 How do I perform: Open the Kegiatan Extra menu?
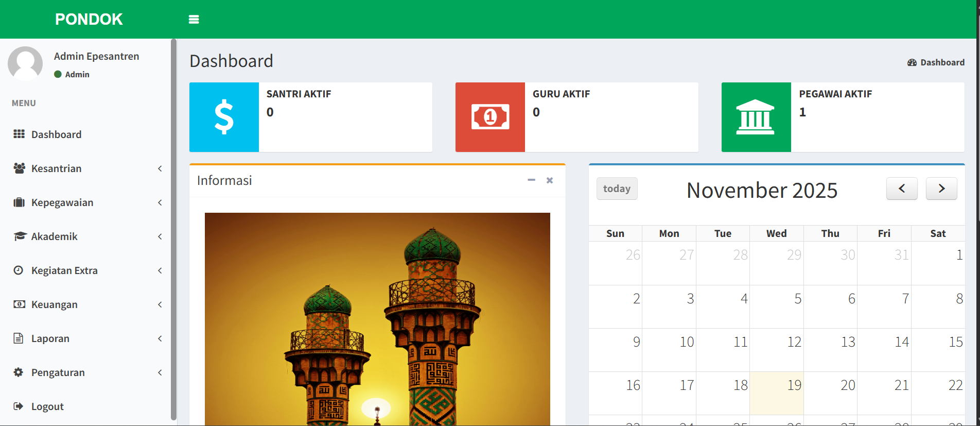[64, 270]
